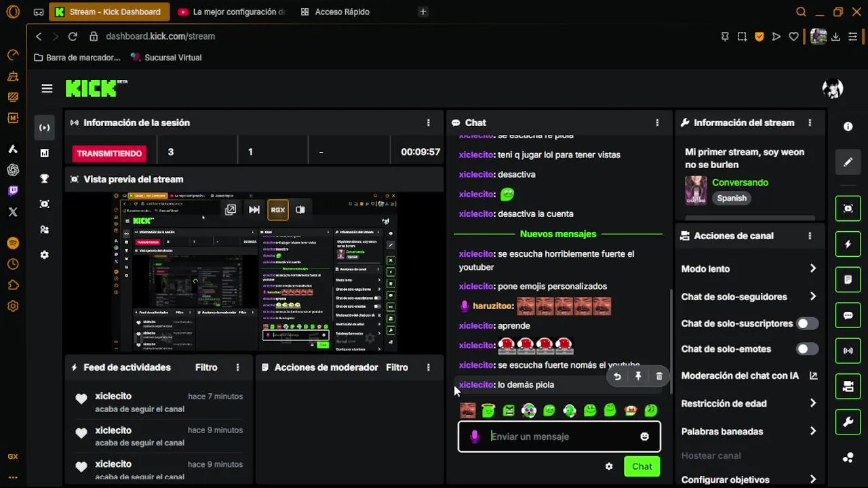Toggle the notes document widget in right rail
The image size is (868, 488).
pyautogui.click(x=848, y=279)
